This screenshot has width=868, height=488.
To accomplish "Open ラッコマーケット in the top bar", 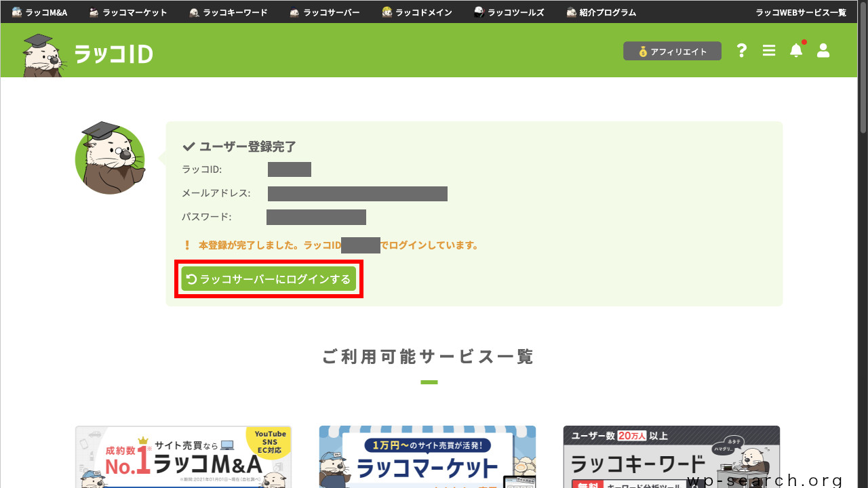I will (x=128, y=12).
